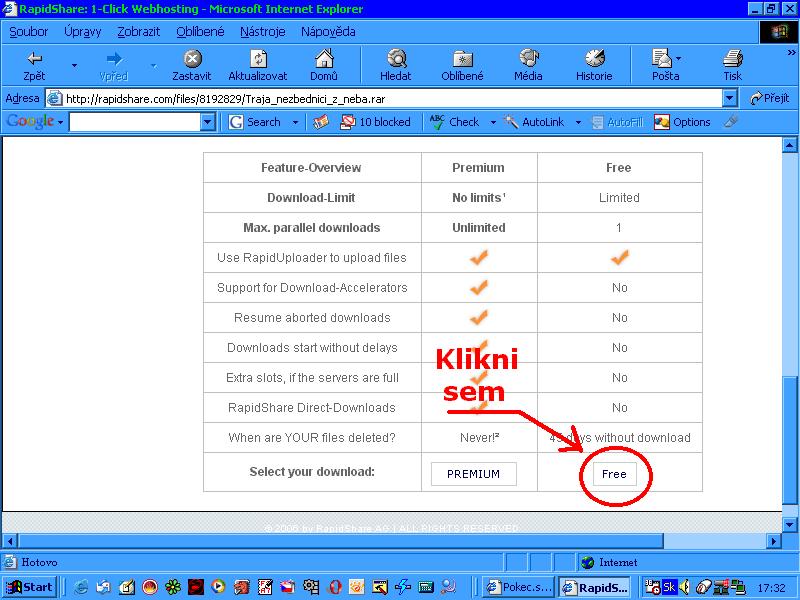Screen dimensions: 800x600
Task: Expand the Google search box dropdown
Action: tap(208, 122)
